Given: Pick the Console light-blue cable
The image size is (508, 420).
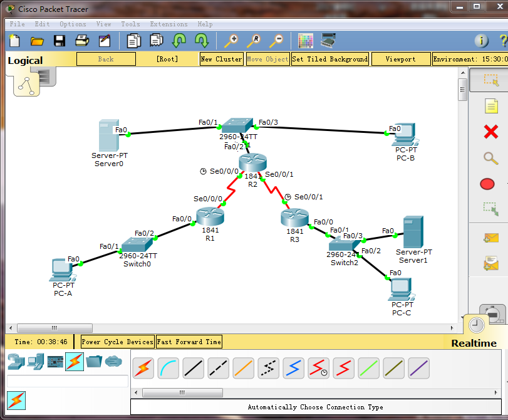Looking at the screenshot, I should (x=168, y=368).
